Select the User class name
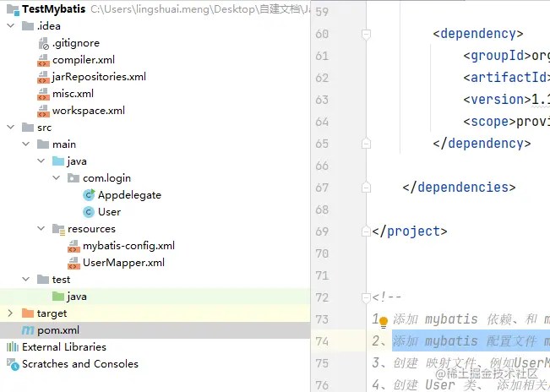Viewport: 550px width, 392px height. click(109, 212)
